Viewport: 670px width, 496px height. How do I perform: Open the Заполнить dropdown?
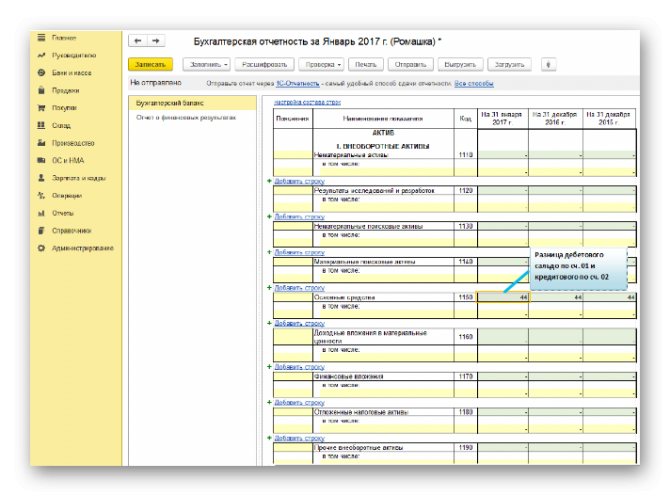click(x=206, y=65)
